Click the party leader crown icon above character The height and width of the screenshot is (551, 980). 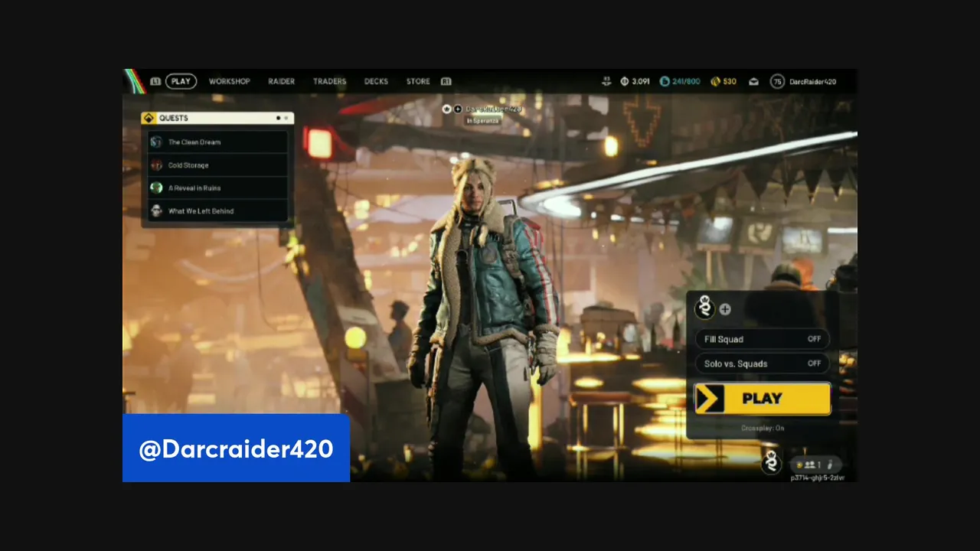coord(446,109)
